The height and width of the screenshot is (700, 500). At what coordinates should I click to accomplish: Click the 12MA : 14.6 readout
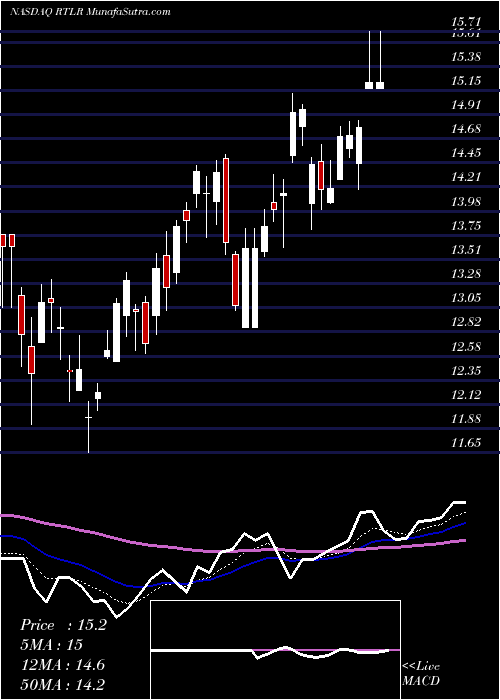[62, 665]
